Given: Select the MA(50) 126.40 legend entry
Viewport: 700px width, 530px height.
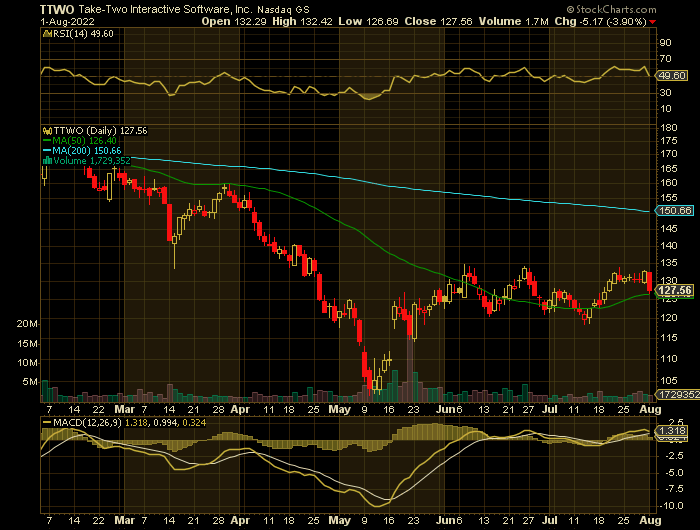Looking at the screenshot, I should [84, 141].
